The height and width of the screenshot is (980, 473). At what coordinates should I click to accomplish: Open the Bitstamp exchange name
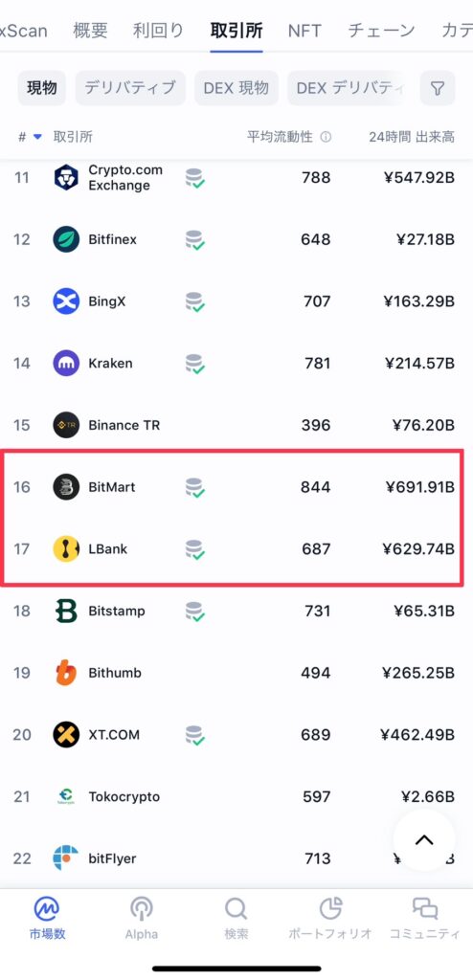tap(117, 611)
